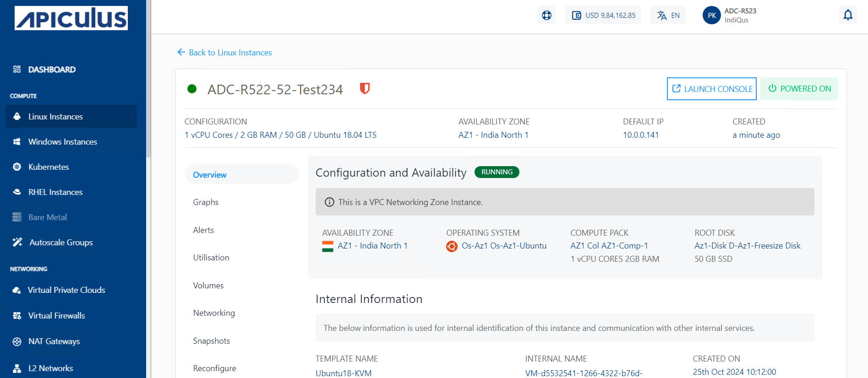Launch the instance console
Viewport: 868px width, 378px height.
(711, 89)
